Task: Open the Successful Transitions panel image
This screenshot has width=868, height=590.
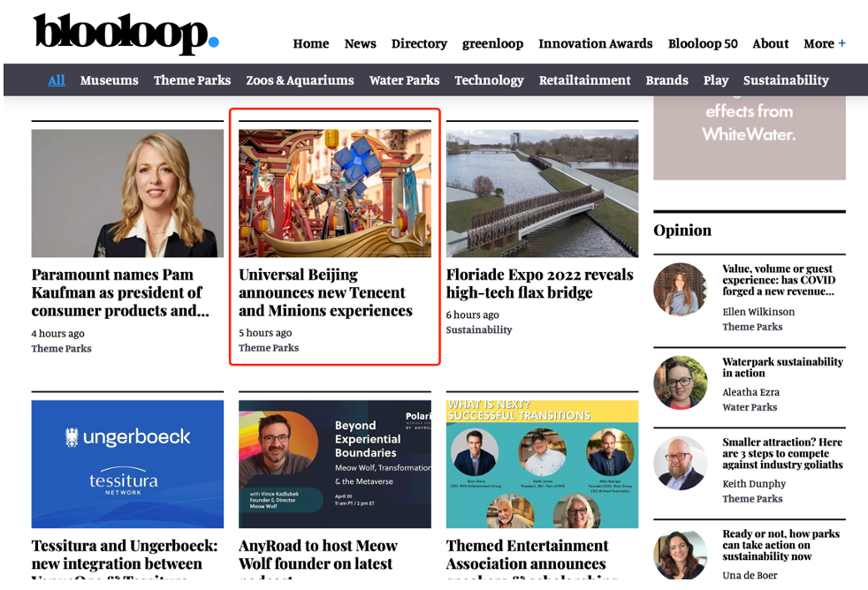Action: coord(543,465)
